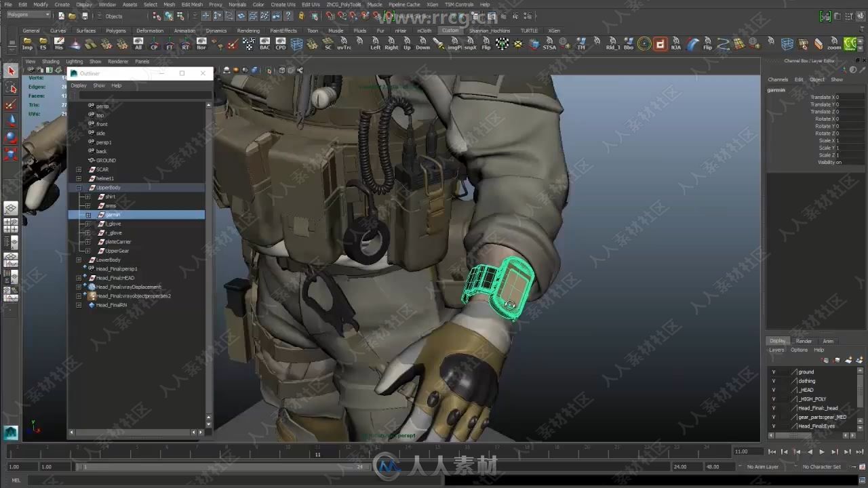Screen dimensions: 868x488
Task: Open the Mesh menu
Action: pos(169,4)
